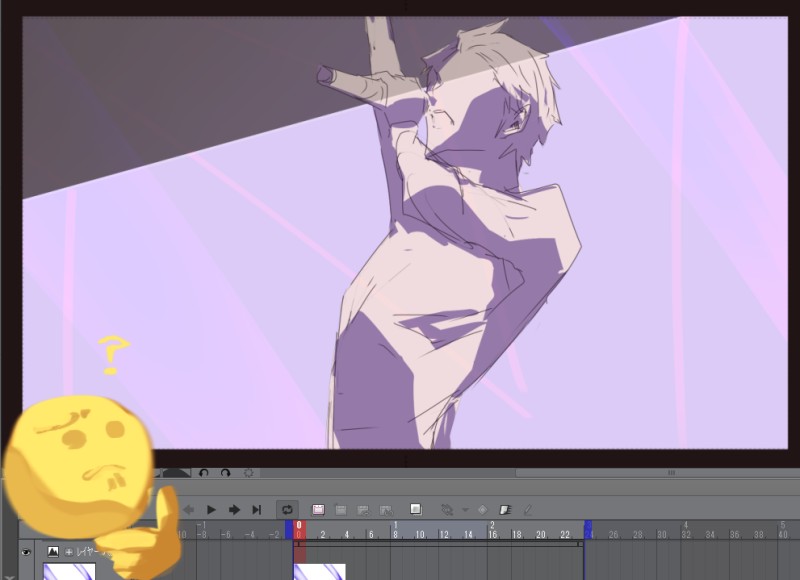
Task: Click the clip bar in the layer track
Action: pos(439,544)
